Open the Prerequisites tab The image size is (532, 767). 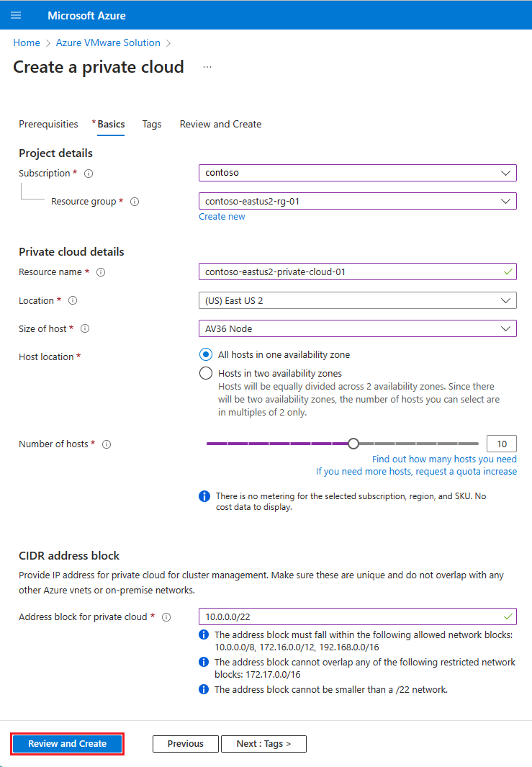(48, 124)
